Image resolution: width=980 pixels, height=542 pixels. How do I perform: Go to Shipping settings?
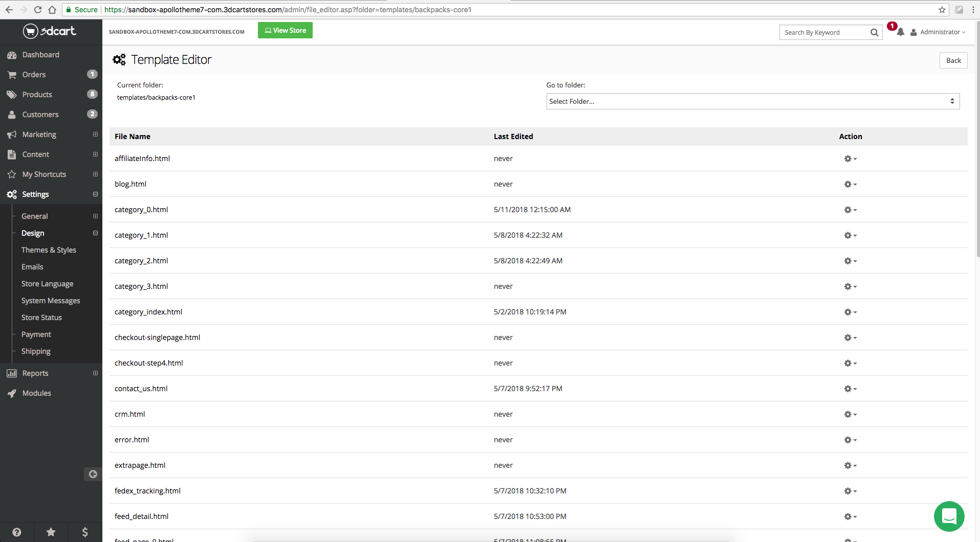tap(36, 351)
